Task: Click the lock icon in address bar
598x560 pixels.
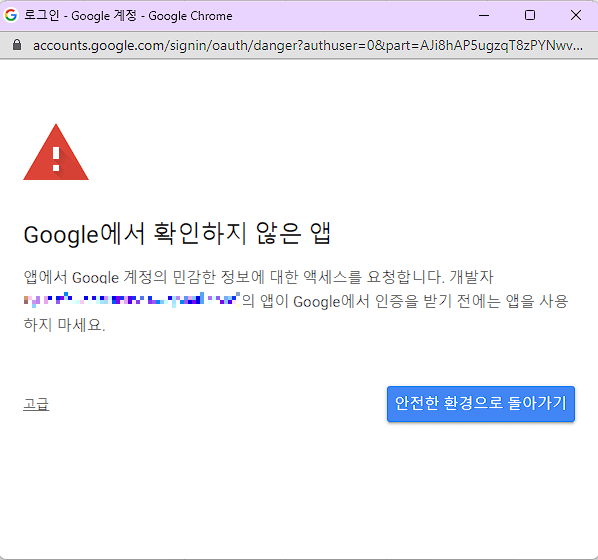Action: (x=17, y=45)
